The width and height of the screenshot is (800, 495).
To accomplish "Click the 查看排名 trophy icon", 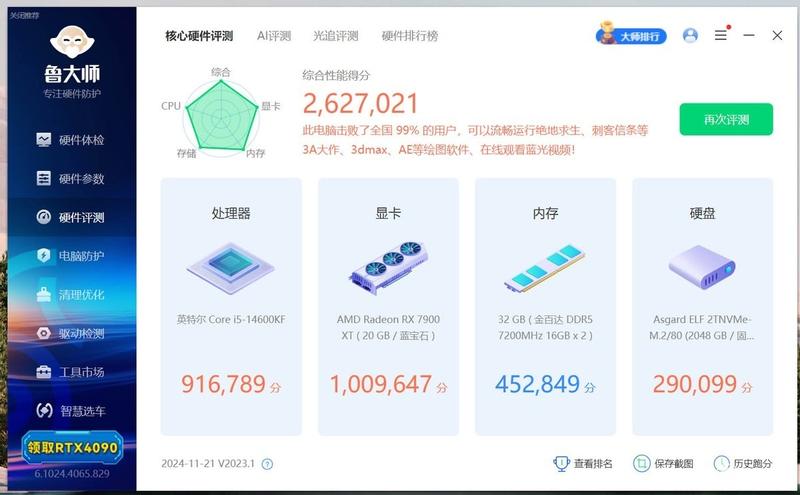I will pyautogui.click(x=561, y=463).
